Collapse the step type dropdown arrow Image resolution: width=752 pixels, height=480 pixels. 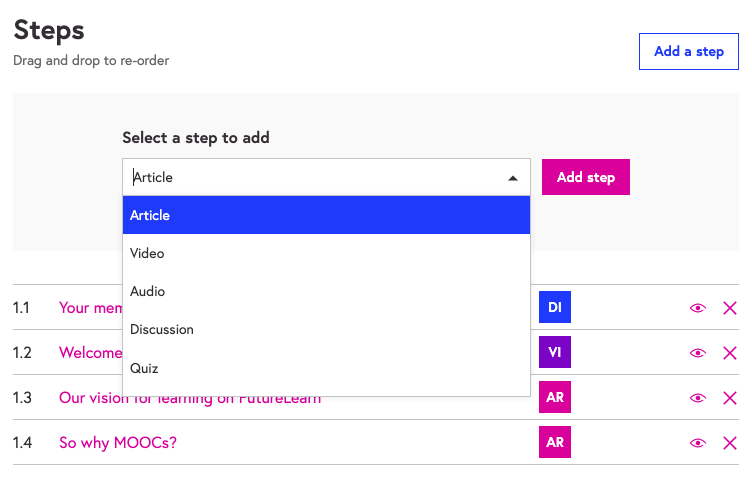point(512,178)
